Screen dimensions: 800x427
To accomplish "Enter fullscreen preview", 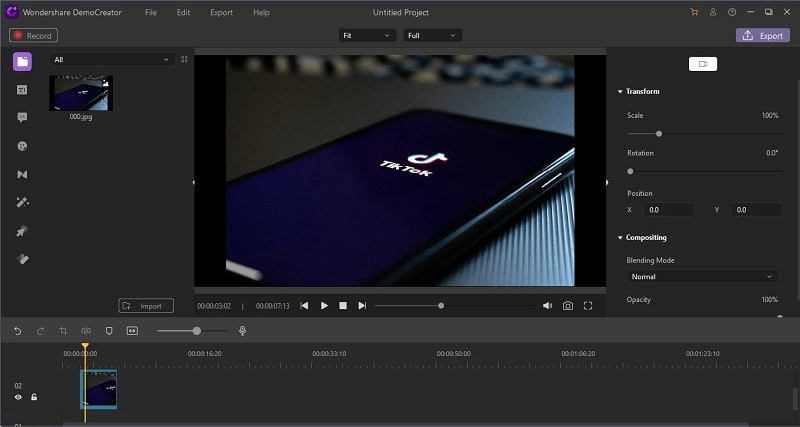I will click(588, 306).
